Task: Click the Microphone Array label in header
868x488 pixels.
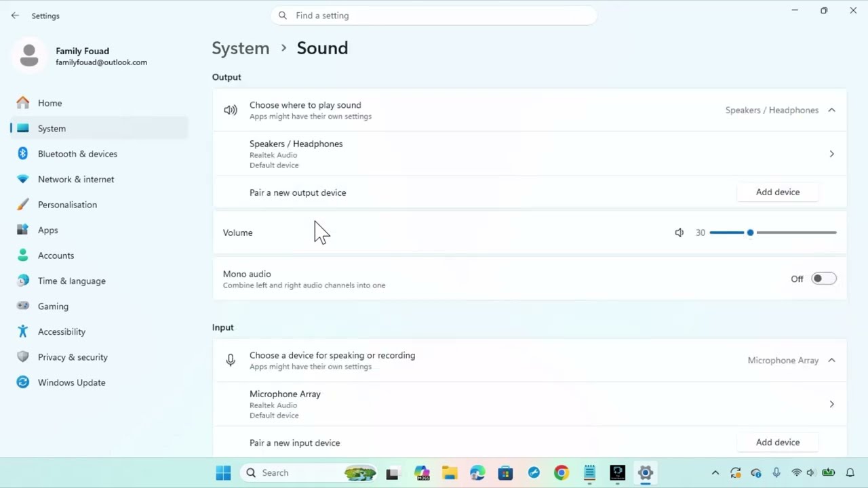Action: (783, 361)
